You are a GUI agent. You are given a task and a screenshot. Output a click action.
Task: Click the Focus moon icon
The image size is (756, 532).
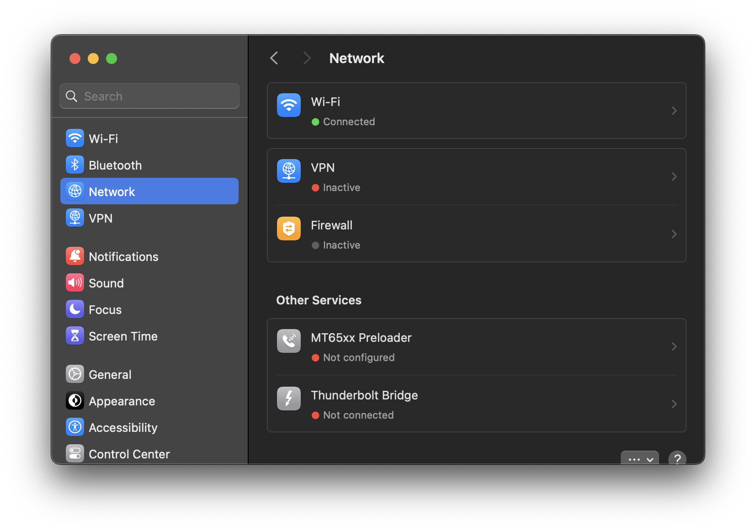tap(75, 309)
